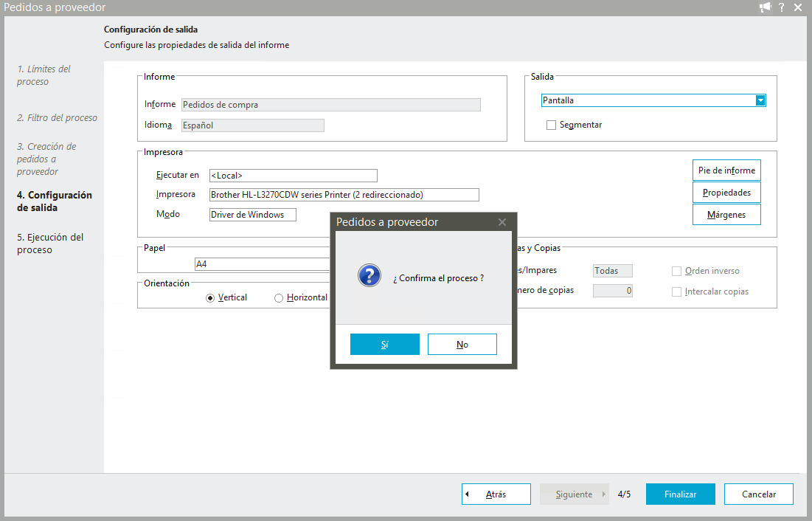Go to step 1 Límites del proceso
This screenshot has width=812, height=521.
click(44, 75)
